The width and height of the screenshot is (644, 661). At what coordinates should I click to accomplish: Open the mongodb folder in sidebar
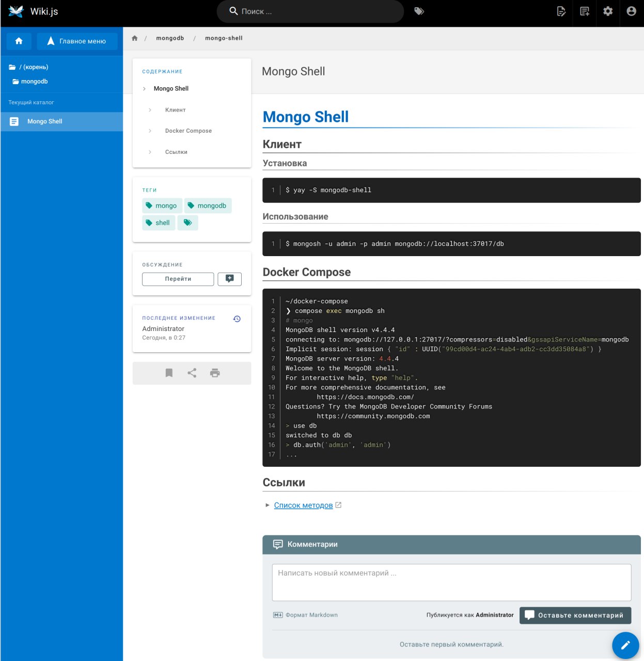[x=30, y=82]
